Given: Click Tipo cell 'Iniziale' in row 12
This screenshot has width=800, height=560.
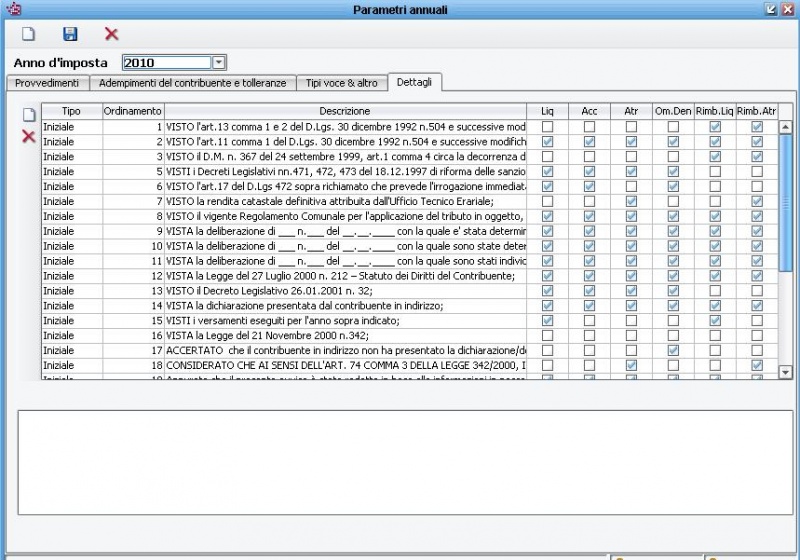Looking at the screenshot, I should point(72,276).
